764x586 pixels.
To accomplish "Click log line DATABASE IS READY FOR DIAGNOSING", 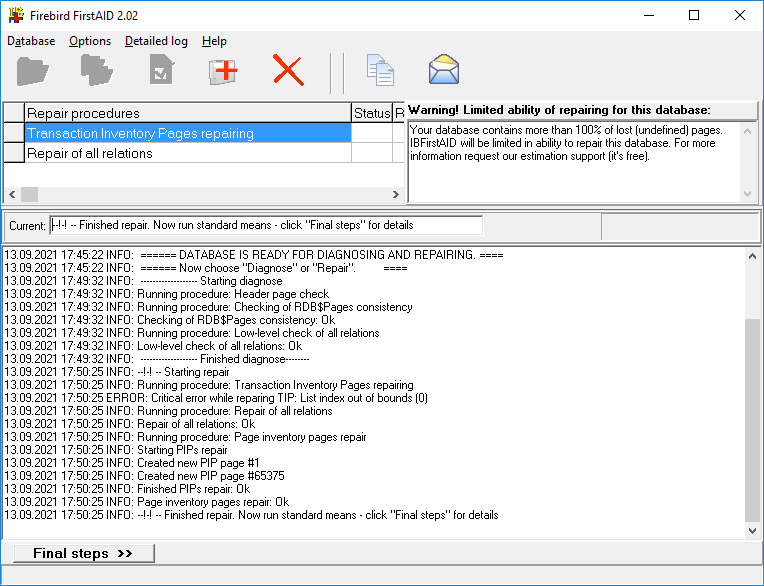I will 254,255.
